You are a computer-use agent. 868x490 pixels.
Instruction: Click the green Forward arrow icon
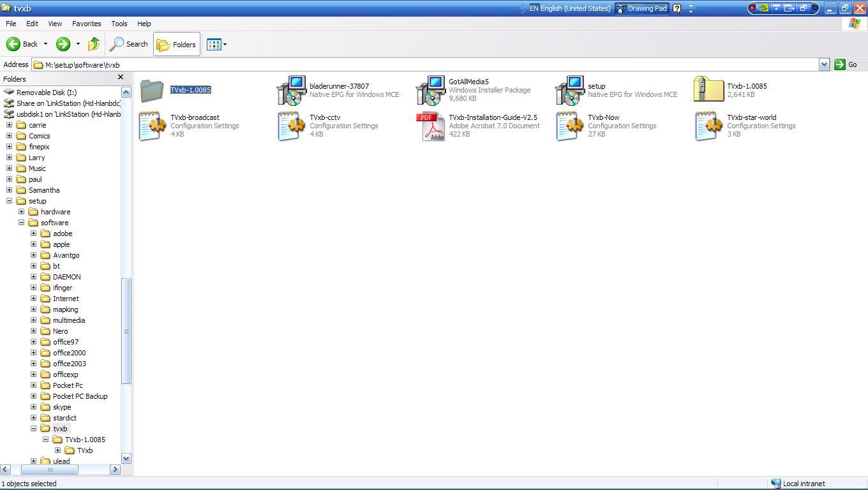(x=63, y=44)
